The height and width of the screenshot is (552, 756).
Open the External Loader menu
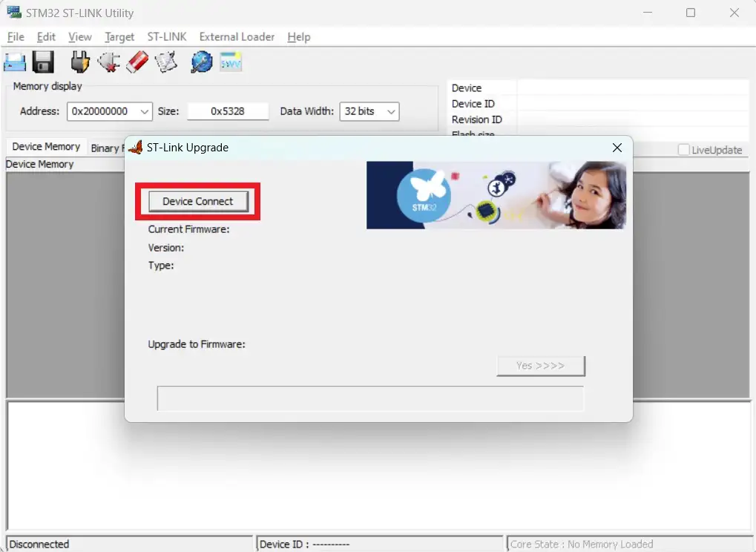pyautogui.click(x=237, y=37)
